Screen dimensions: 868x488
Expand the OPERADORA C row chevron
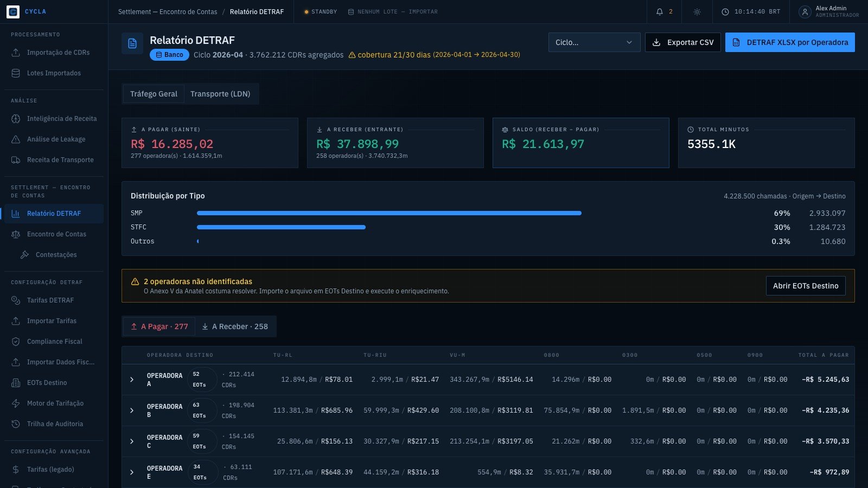tap(132, 441)
